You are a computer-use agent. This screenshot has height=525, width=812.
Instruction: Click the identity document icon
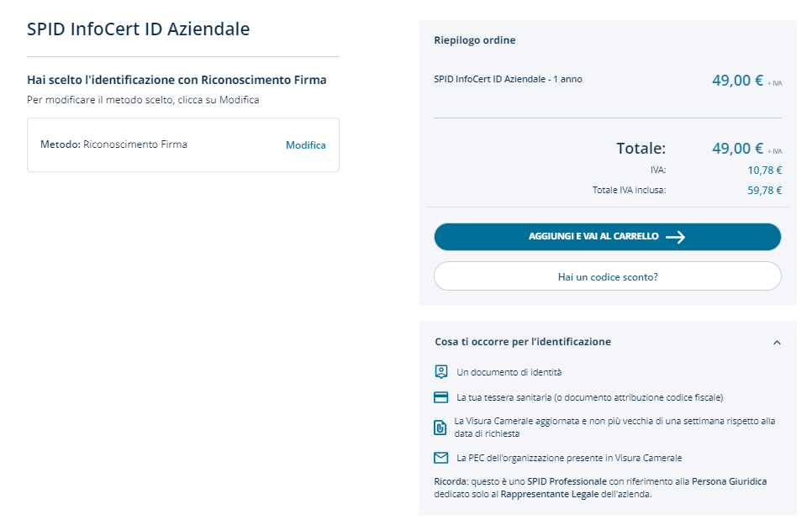click(x=441, y=371)
